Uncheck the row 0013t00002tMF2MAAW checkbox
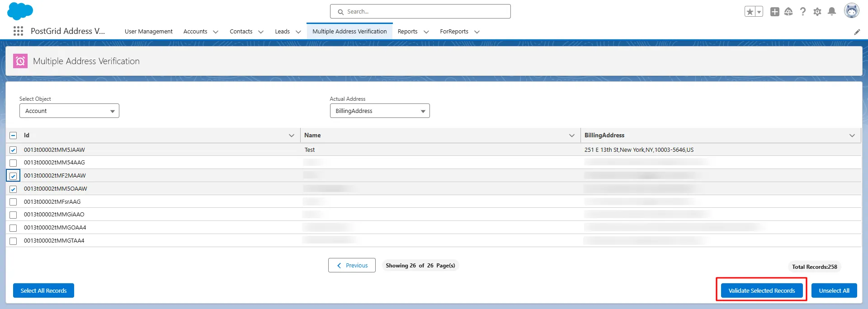The width and height of the screenshot is (868, 309). (13, 176)
